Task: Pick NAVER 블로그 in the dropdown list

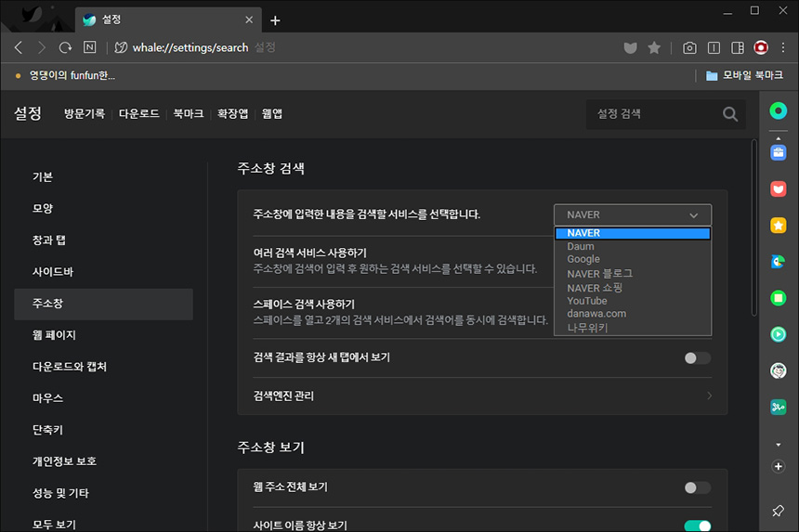Action: (633, 273)
